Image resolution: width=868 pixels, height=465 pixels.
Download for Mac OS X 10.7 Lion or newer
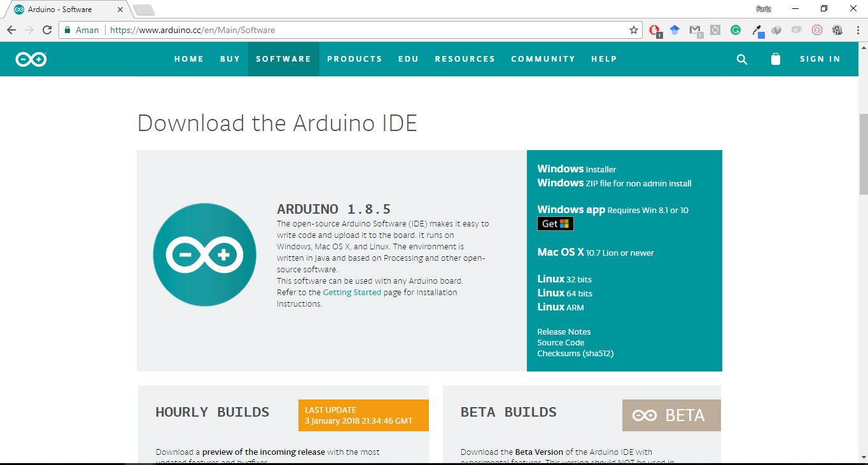(x=596, y=253)
